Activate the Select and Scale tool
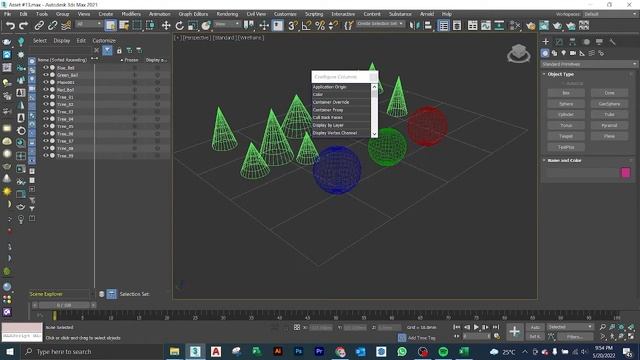The height and width of the screenshot is (360, 640). pyautogui.click(x=193, y=26)
